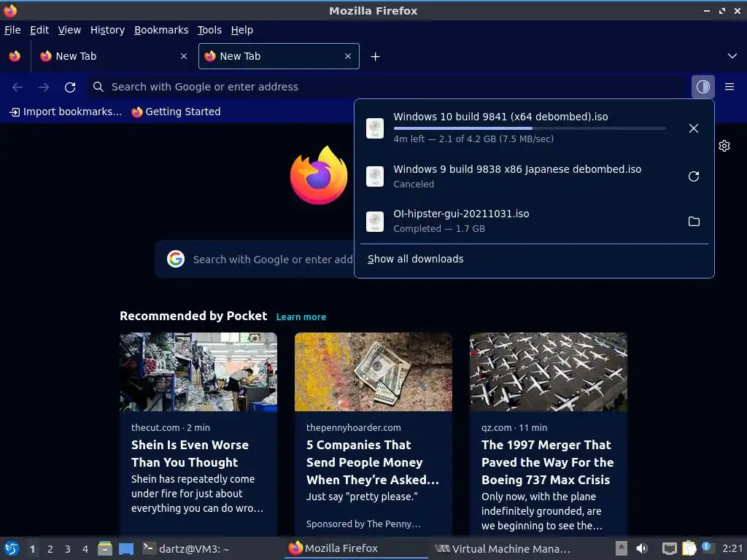Click the Shein warehouse article thumbnail
The image size is (747, 560).
(198, 371)
